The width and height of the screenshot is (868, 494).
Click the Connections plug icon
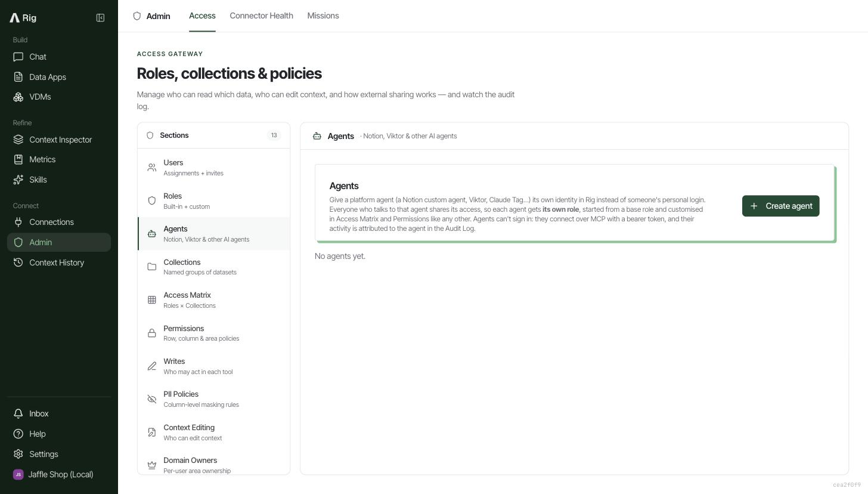tap(18, 222)
